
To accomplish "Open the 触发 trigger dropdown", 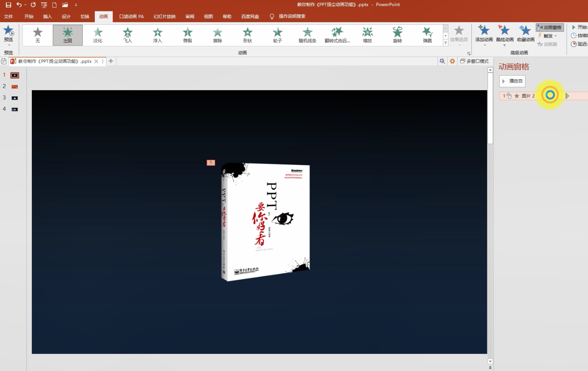I will click(547, 36).
